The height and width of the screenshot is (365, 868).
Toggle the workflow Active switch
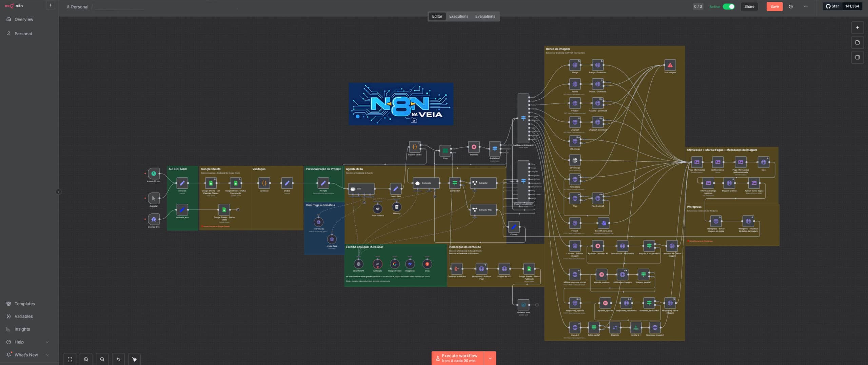point(728,6)
